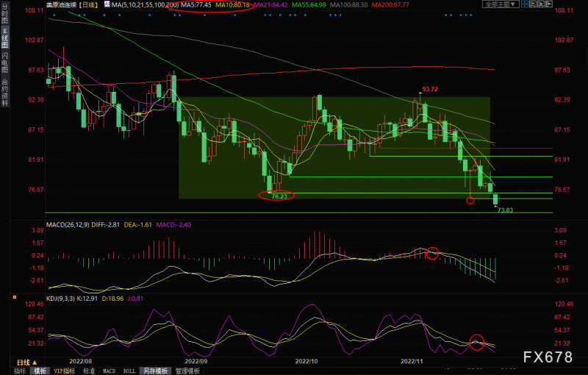Click the purple MACD:-2.40 value
This screenshot has height=375, width=588.
[x=173, y=224]
